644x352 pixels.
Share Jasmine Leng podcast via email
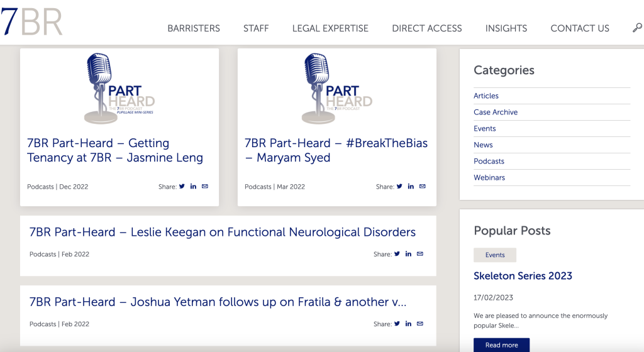coord(205,186)
